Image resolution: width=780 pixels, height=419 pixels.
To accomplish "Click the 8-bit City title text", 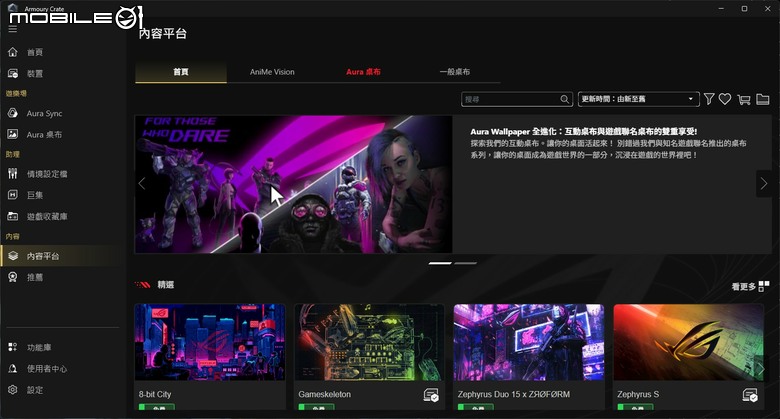I will [x=155, y=394].
